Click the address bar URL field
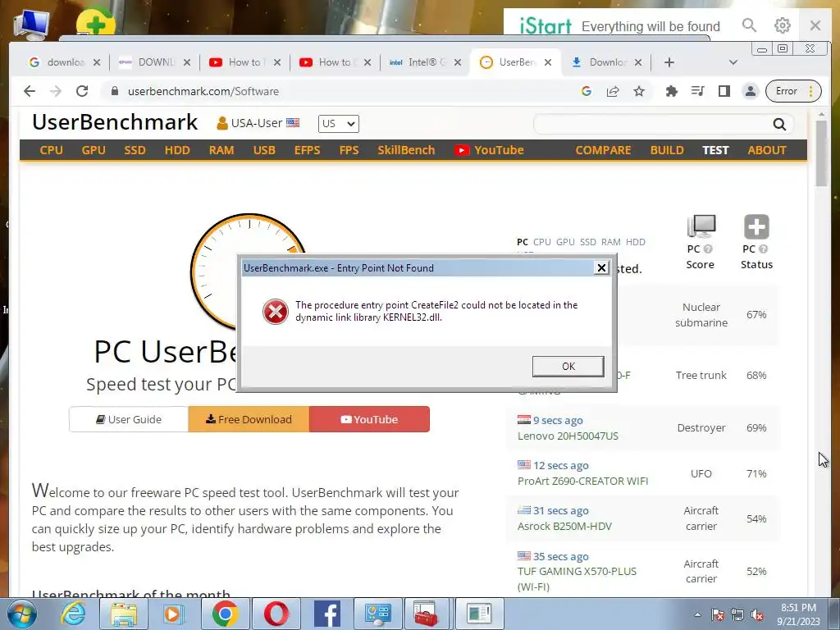The height and width of the screenshot is (630, 840). pyautogui.click(x=343, y=91)
